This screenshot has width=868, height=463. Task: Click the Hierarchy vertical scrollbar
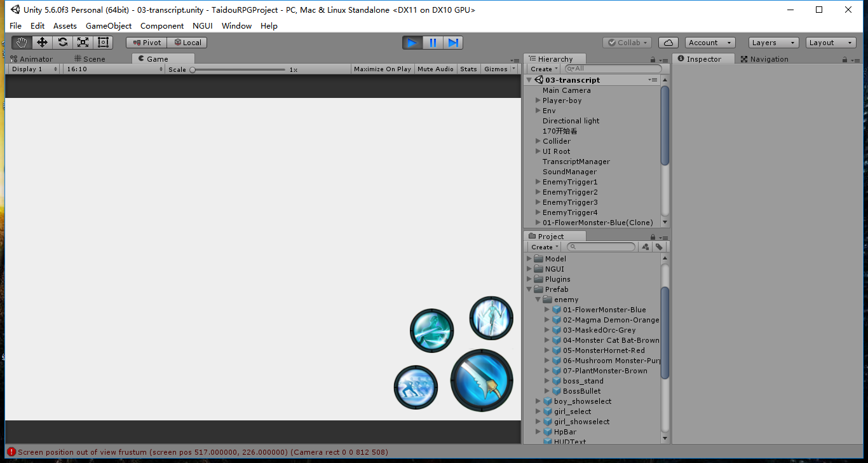click(665, 126)
